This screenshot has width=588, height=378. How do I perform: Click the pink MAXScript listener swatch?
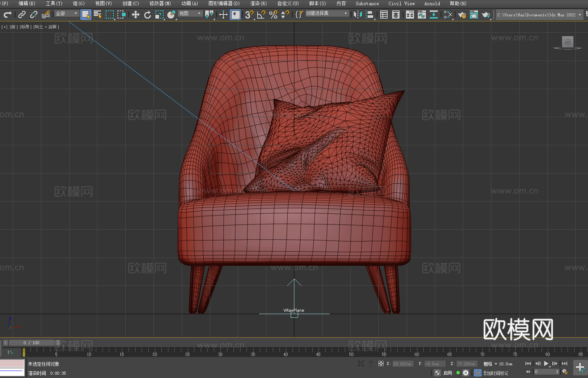click(12, 363)
